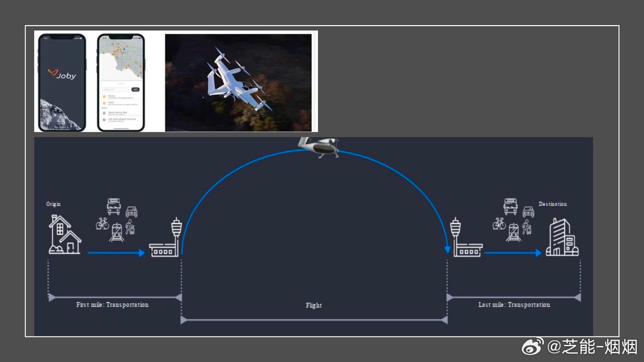Pick the bicycle icon in the first-mile group
This screenshot has height=362, width=644.
tap(103, 223)
